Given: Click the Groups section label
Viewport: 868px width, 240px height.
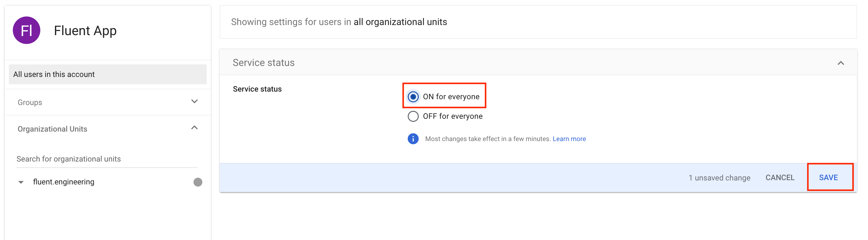Looking at the screenshot, I should tap(30, 103).
